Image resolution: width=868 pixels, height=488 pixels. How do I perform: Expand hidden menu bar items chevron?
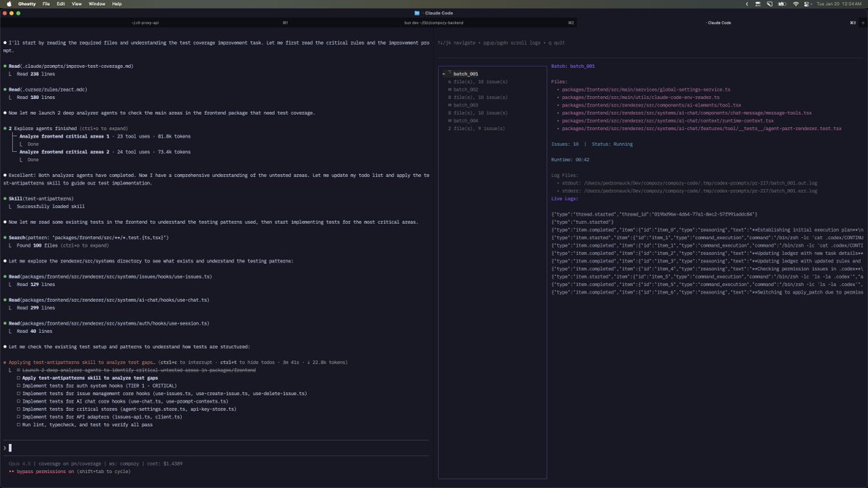tap(747, 4)
